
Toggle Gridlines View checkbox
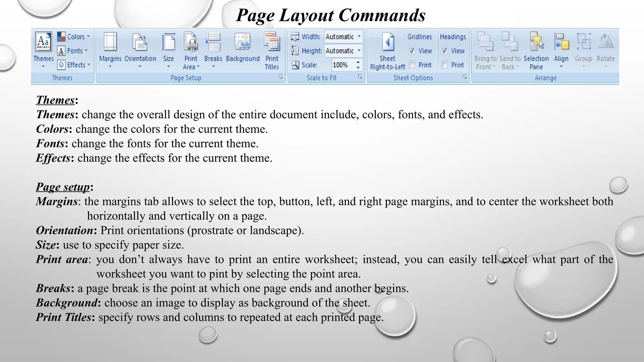(412, 51)
